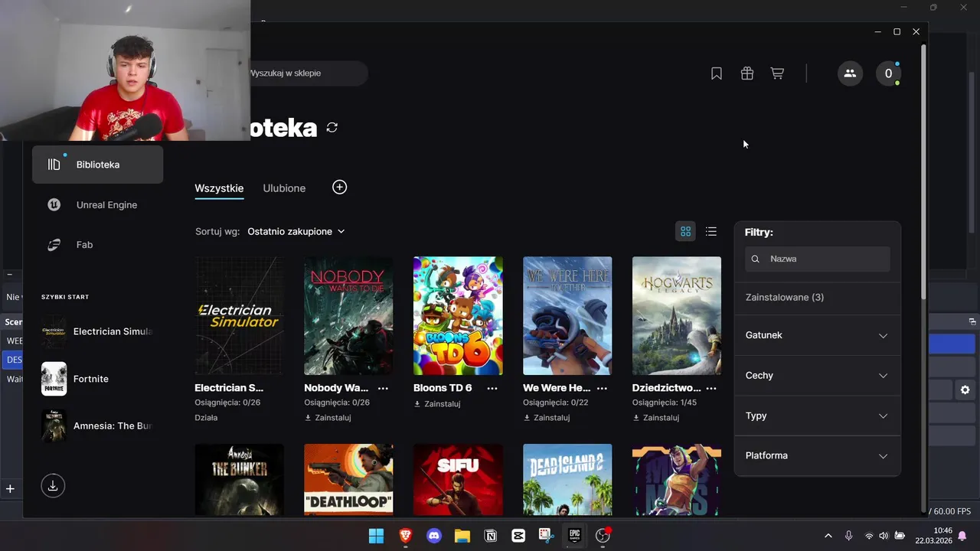Open options menu for Bloons TD 6
Viewport: 980px width, 551px height.
492,388
